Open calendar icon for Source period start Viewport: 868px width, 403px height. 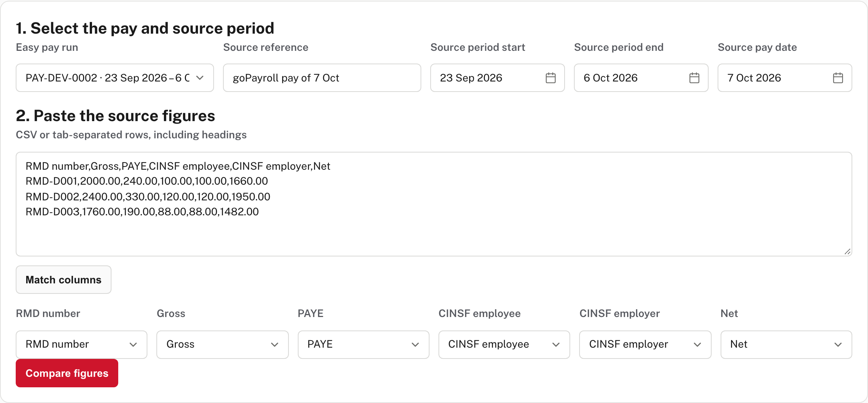click(550, 78)
